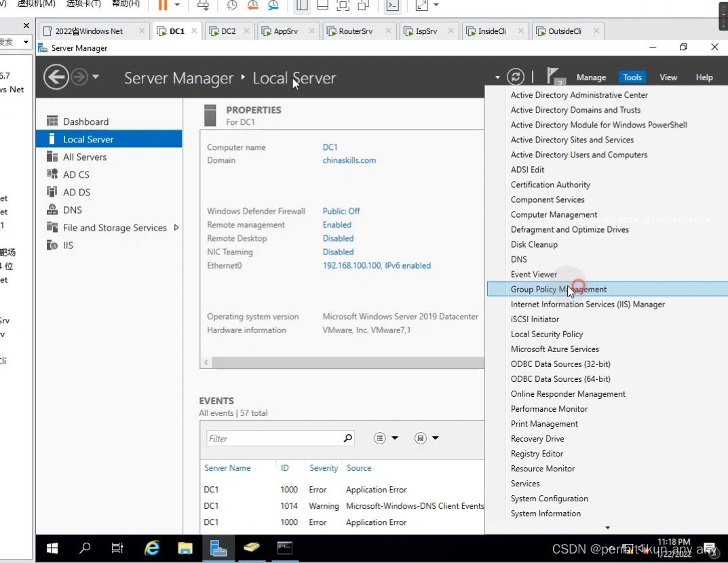Click the Public: Off firewall link
The height and width of the screenshot is (563, 728).
pos(341,211)
